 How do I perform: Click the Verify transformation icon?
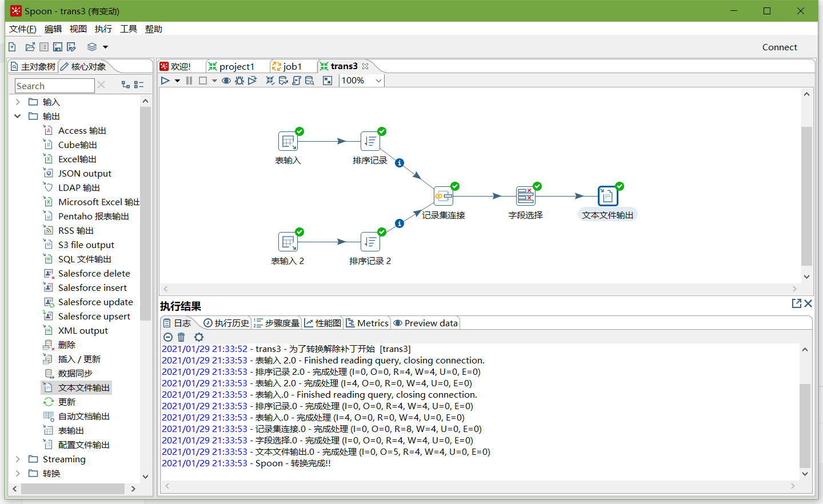pyautogui.click(x=270, y=81)
